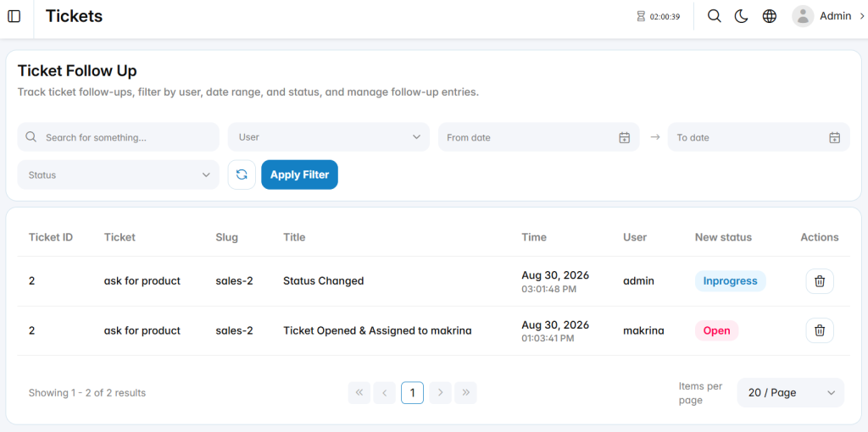Go to previous page arrow
The image size is (868, 432).
click(385, 393)
